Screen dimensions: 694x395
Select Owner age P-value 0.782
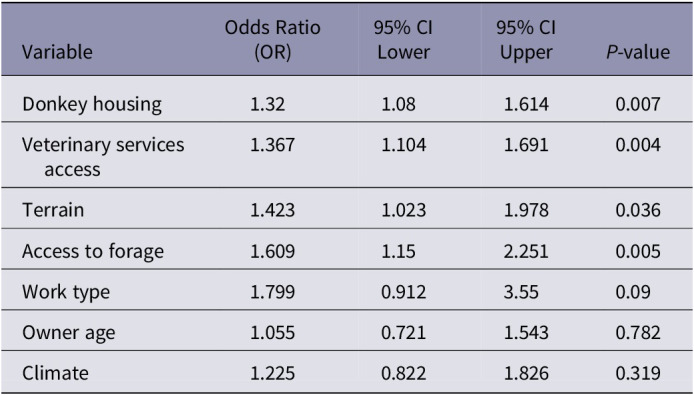(638, 333)
